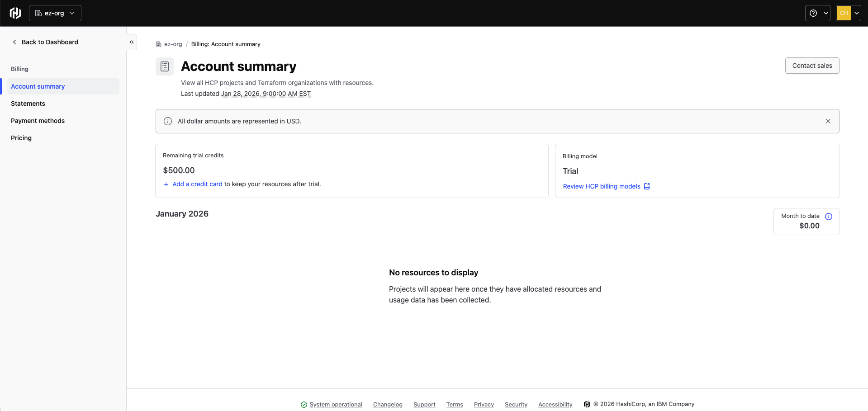Click Billing model card label
Screen dimensions: 868x411
[x=580, y=156]
